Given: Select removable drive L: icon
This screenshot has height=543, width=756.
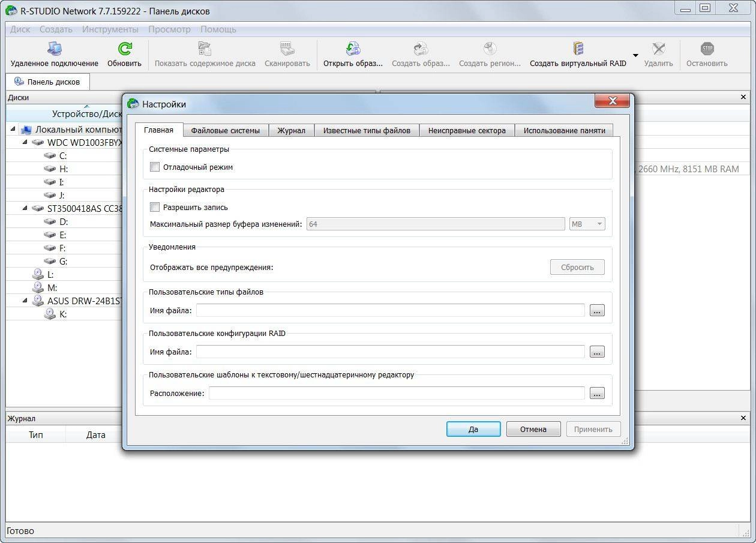Looking at the screenshot, I should [38, 274].
